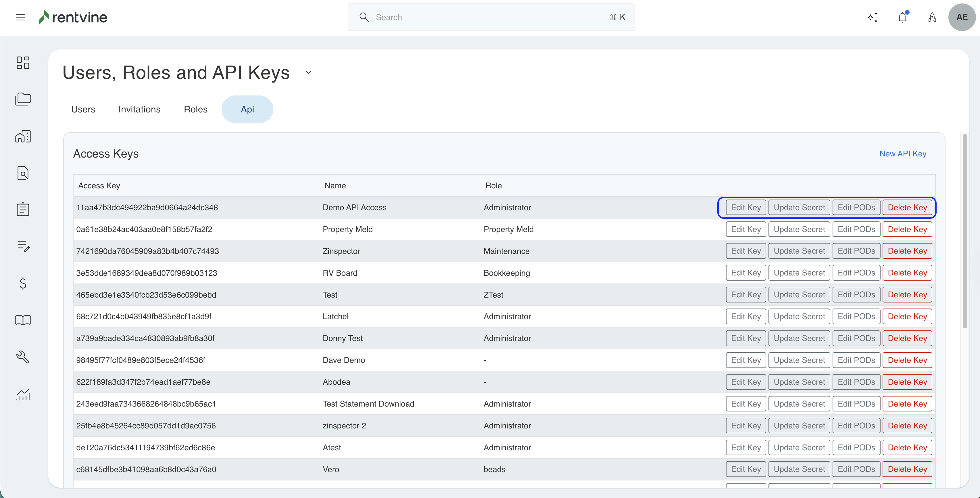Click the wrench maintenance icon in sidebar
The height and width of the screenshot is (498, 980).
(x=23, y=357)
